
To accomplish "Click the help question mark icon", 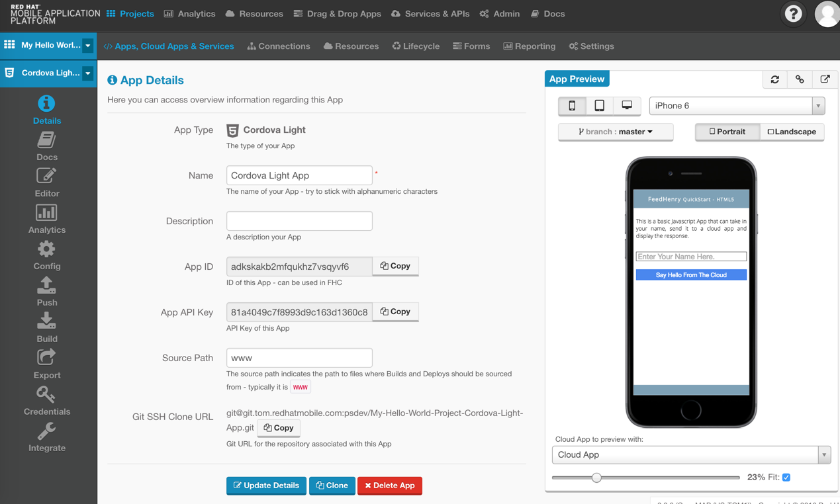I will click(x=793, y=14).
